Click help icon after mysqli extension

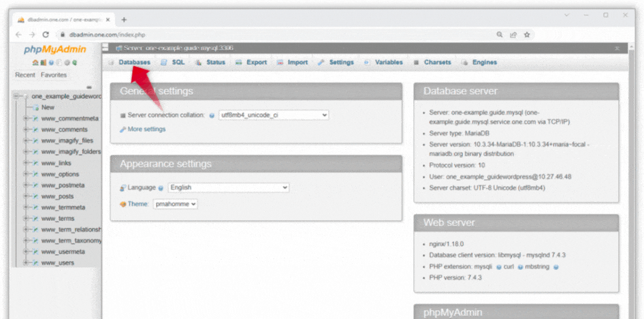[498, 267]
